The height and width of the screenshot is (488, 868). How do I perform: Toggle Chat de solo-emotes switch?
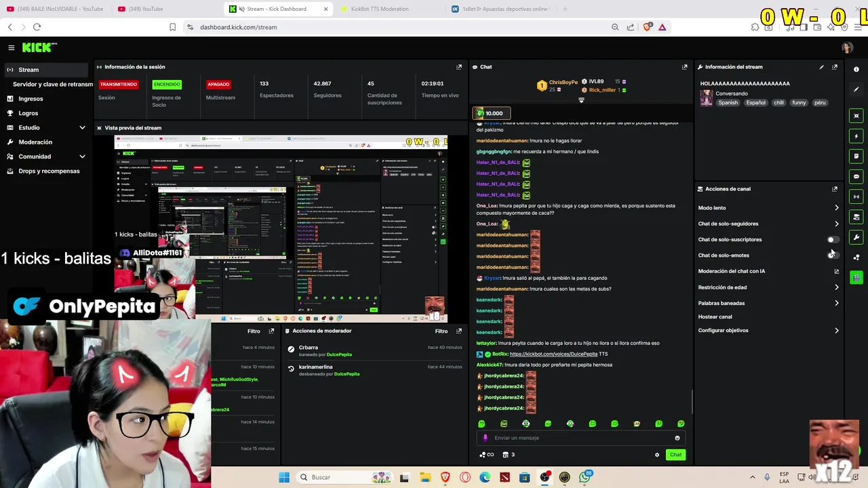(833, 256)
